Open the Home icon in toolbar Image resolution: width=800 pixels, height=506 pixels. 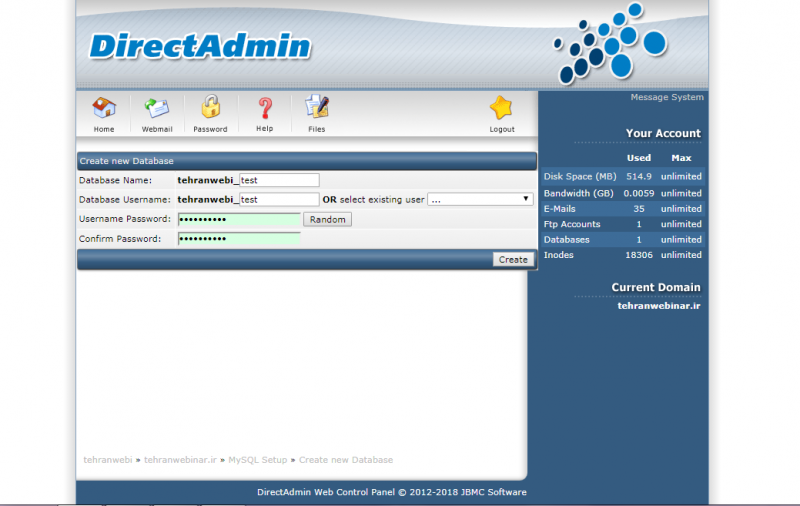(x=104, y=108)
